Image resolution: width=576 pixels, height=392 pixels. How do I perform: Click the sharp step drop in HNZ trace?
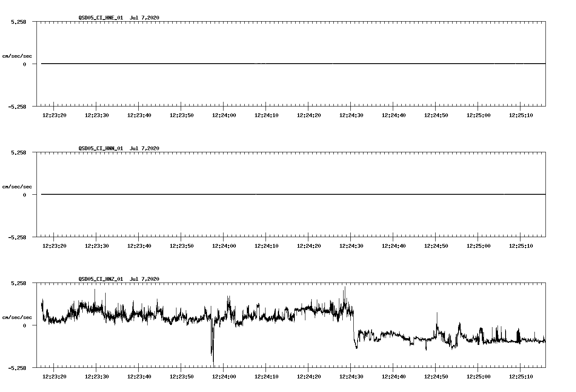click(x=354, y=327)
